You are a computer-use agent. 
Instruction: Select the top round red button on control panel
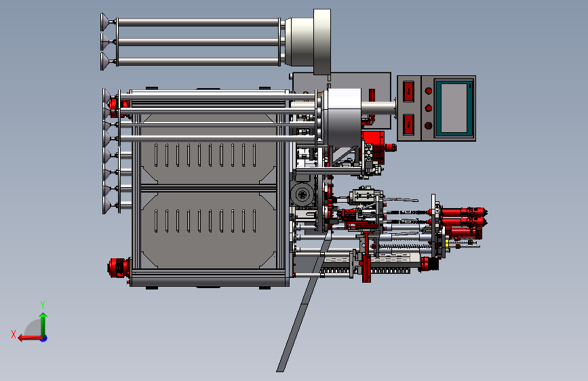428,91
